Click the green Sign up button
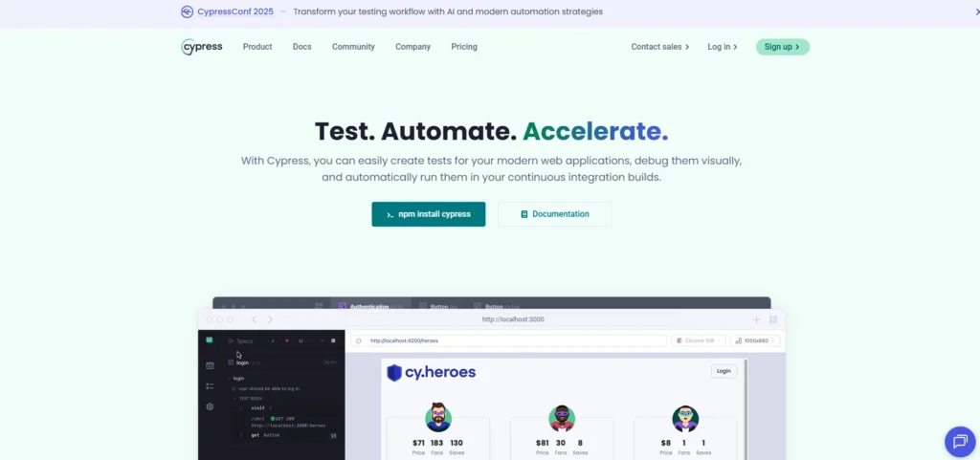 (x=783, y=47)
